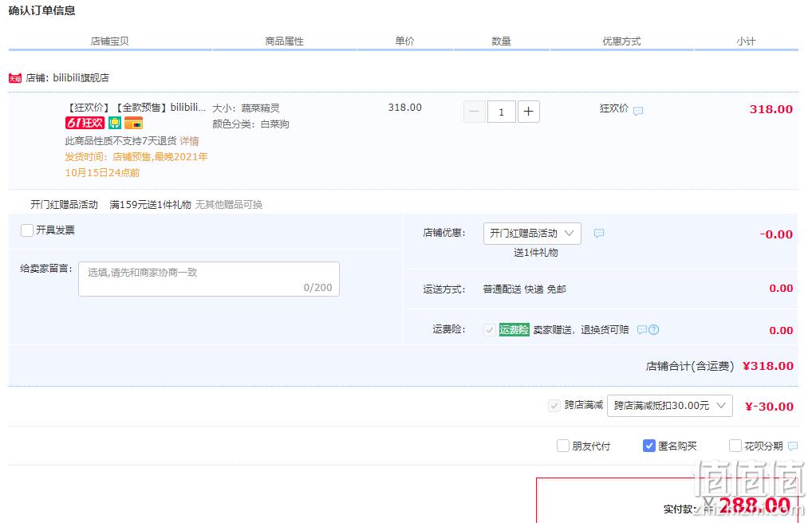Uncheck the 匿名购买 checkbox
The height and width of the screenshot is (523, 812).
tap(648, 446)
